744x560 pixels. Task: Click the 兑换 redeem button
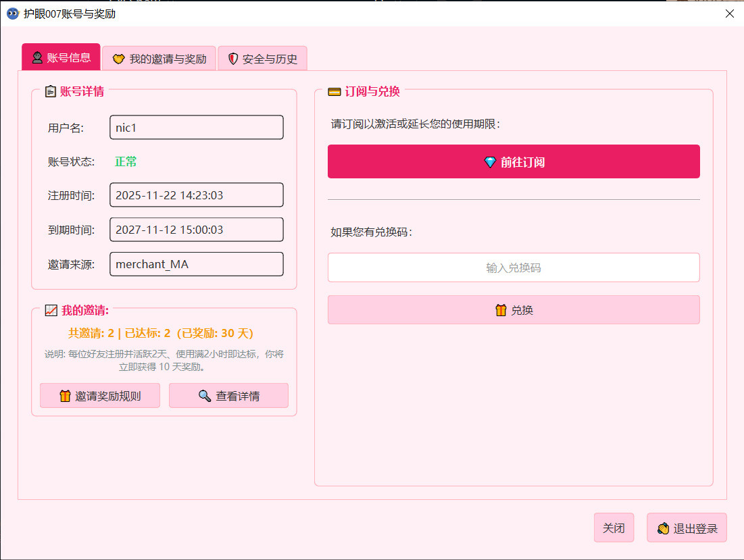click(x=514, y=309)
